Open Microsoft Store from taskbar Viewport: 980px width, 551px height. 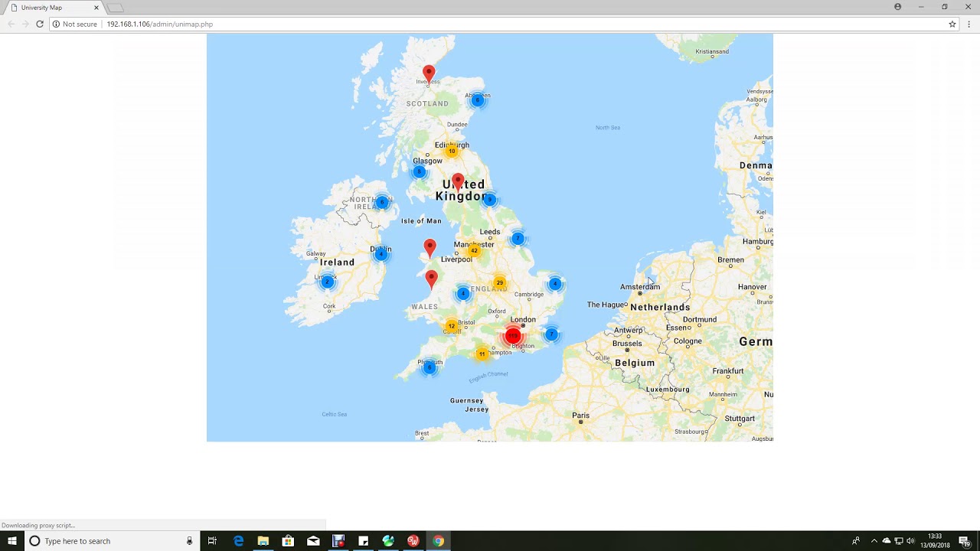(288, 541)
